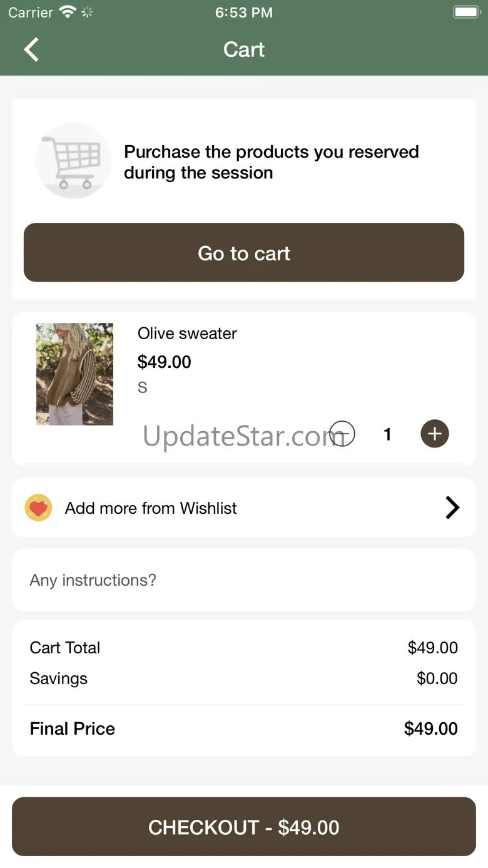Tap the Final Price amount
The image size is (488, 868).
pos(430,728)
